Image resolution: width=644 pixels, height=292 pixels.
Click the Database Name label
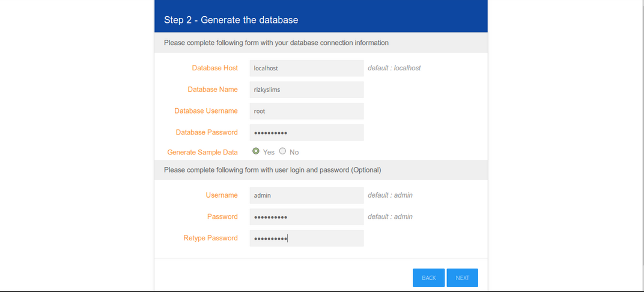point(213,90)
